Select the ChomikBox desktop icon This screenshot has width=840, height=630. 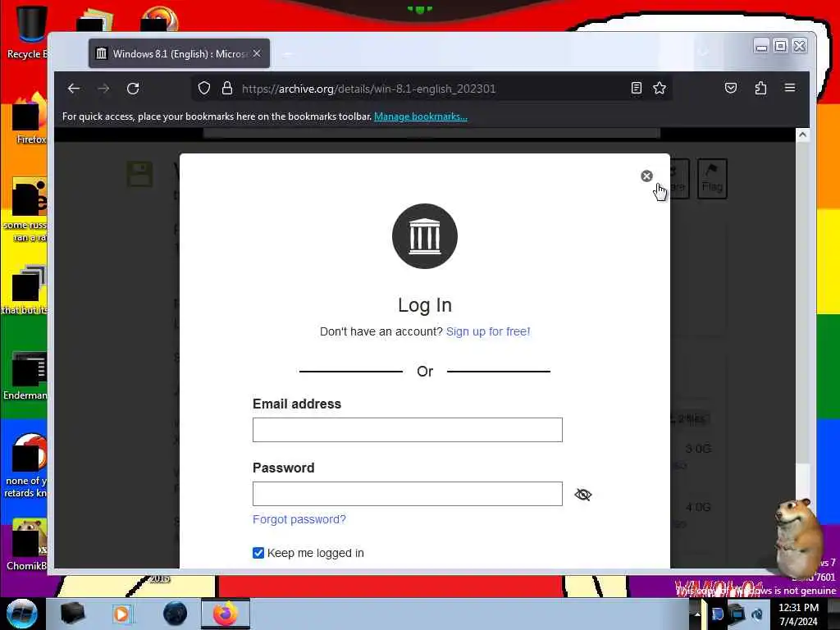[x=27, y=545]
